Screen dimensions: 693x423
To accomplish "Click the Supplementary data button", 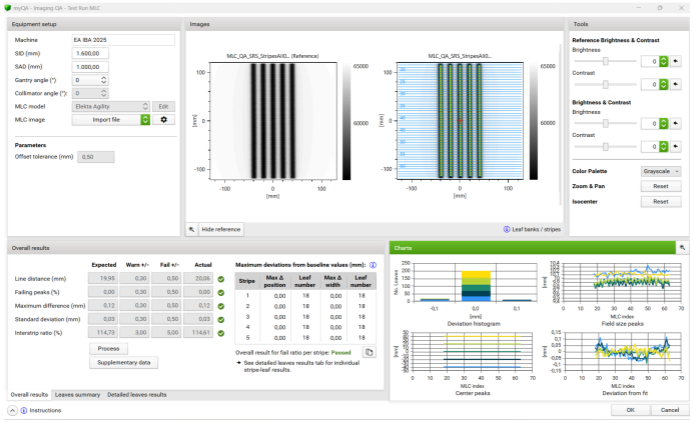I will [x=124, y=362].
